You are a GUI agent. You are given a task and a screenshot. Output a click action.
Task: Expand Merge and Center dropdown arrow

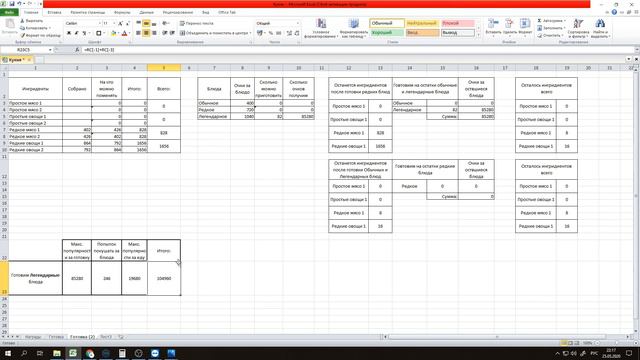[250, 33]
